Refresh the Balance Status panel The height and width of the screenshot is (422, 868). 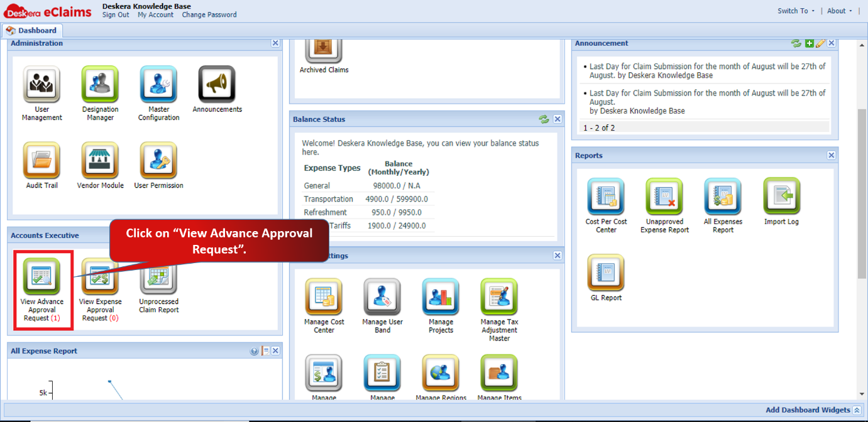point(544,119)
